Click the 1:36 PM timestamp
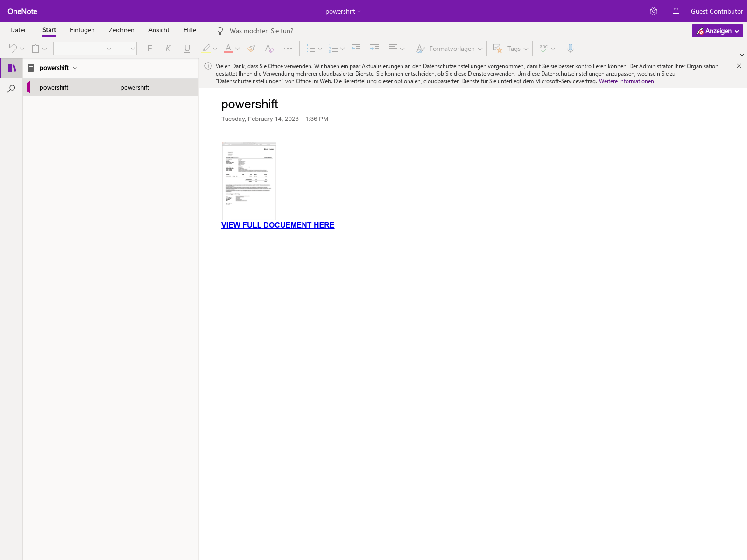The width and height of the screenshot is (747, 560). pyautogui.click(x=317, y=119)
